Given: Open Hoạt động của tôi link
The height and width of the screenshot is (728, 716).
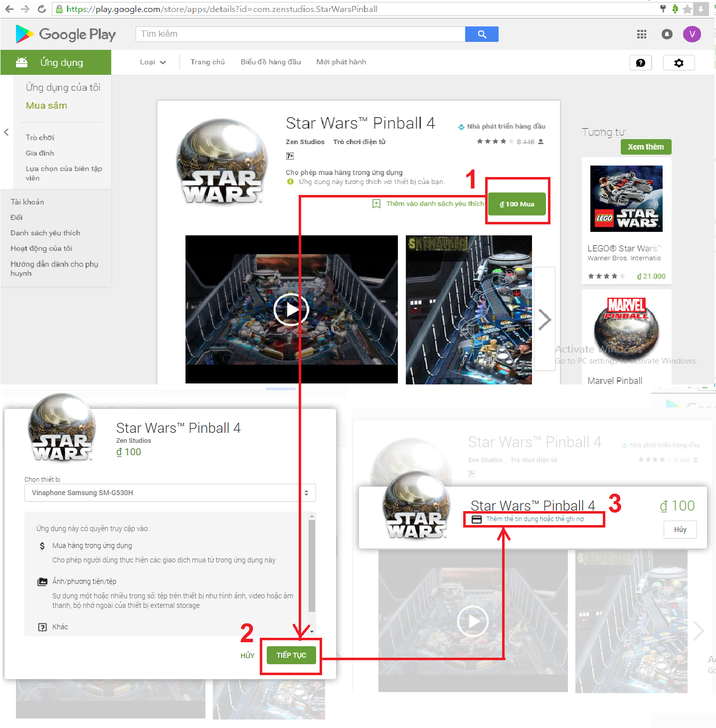Looking at the screenshot, I should tap(41, 248).
